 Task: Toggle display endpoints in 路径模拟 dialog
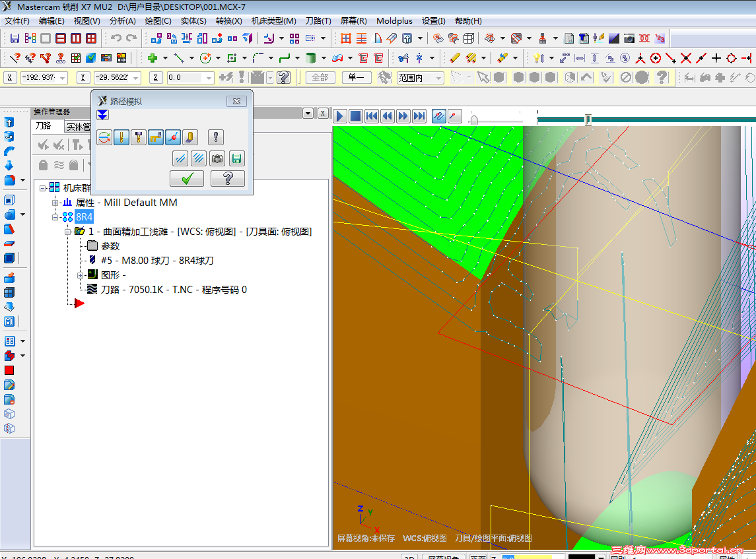click(173, 137)
